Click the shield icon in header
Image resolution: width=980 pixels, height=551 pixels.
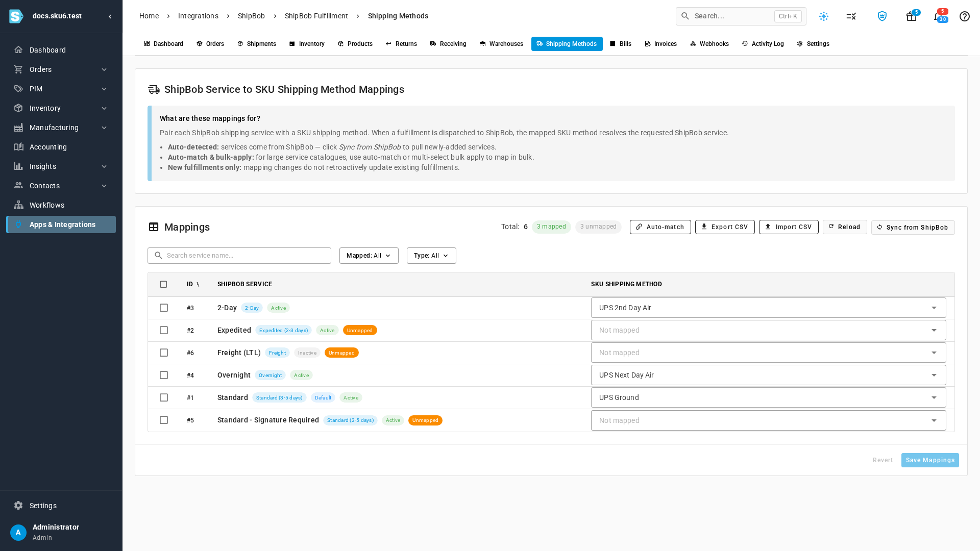coord(882,16)
